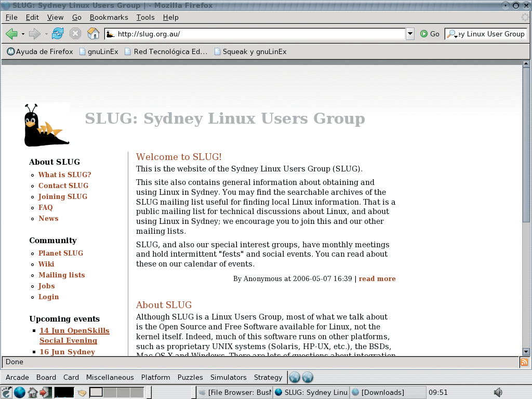
Task: Click the logout door-arrow panel icon
Action: click(x=46, y=393)
